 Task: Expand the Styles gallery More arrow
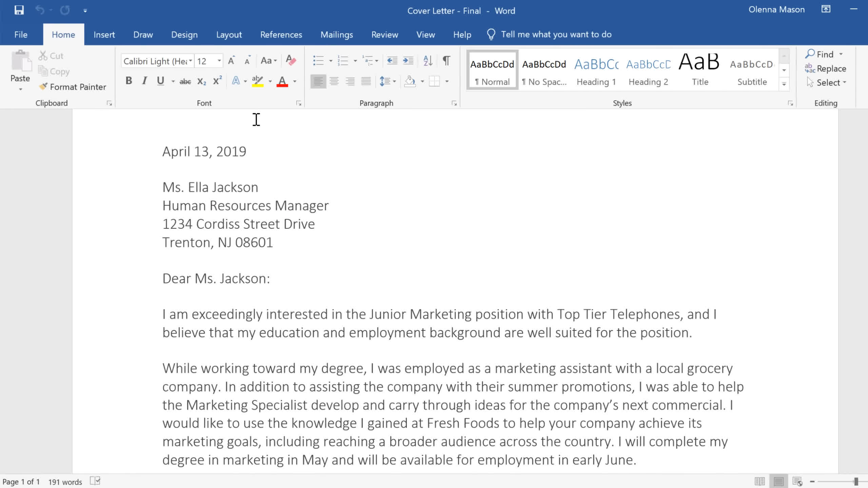pyautogui.click(x=784, y=84)
